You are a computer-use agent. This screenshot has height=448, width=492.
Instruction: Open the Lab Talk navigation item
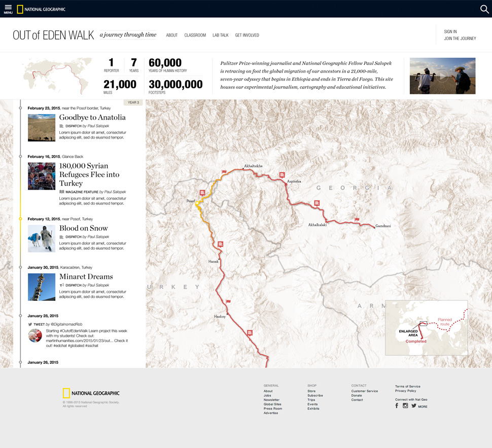click(x=221, y=35)
